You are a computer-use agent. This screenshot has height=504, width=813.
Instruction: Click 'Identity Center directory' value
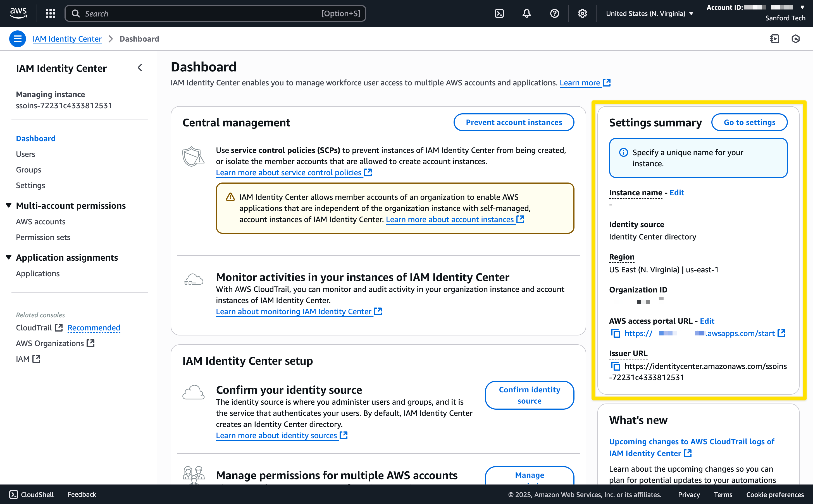[652, 237]
